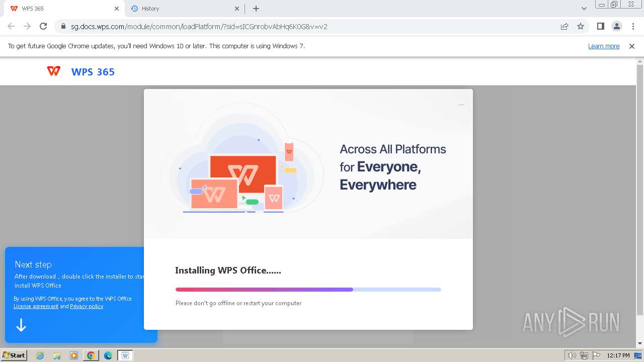The height and width of the screenshot is (362, 644).
Task: Click the Installing WPS Office text
Action: (228, 270)
